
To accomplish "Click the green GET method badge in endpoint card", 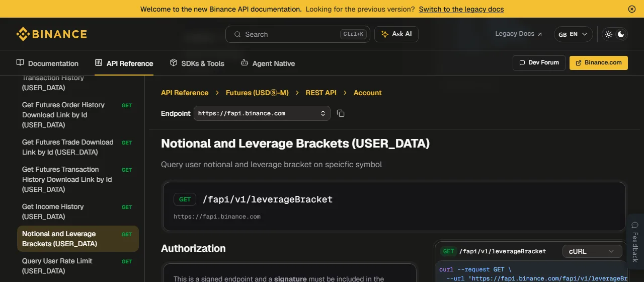I will pyautogui.click(x=185, y=199).
